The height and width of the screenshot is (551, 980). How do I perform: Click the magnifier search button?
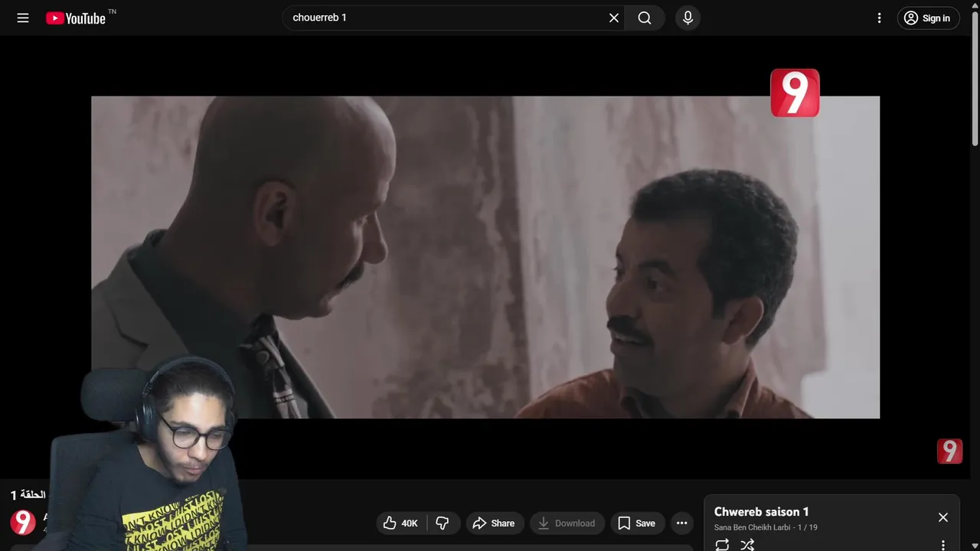(x=645, y=18)
